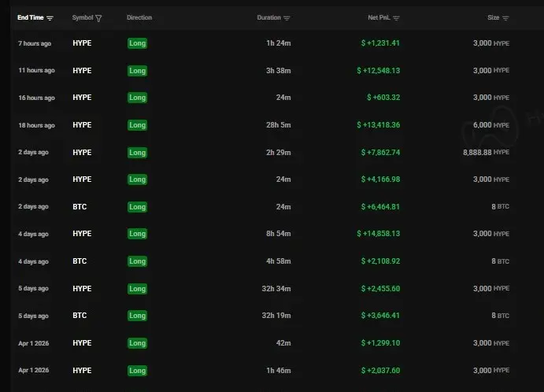Click the Size column header label

click(494, 17)
